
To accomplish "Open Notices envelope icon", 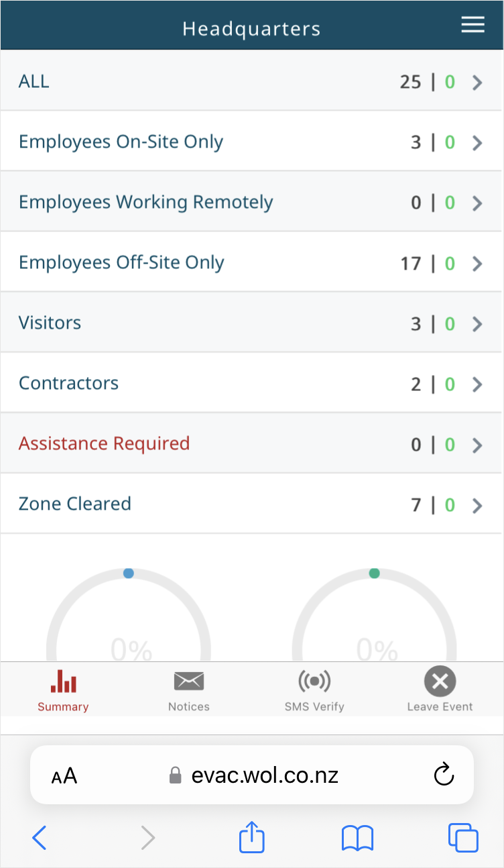I will [x=189, y=682].
